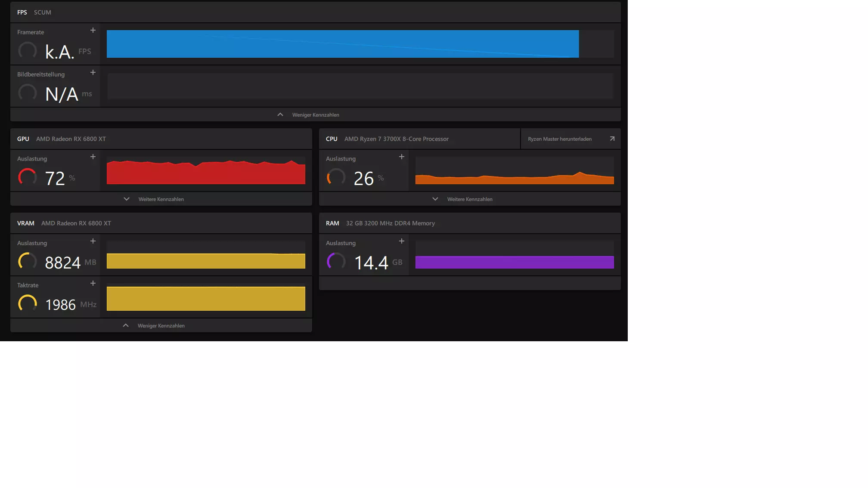Collapse FPS section via Weniger Kennzahlen

point(315,115)
